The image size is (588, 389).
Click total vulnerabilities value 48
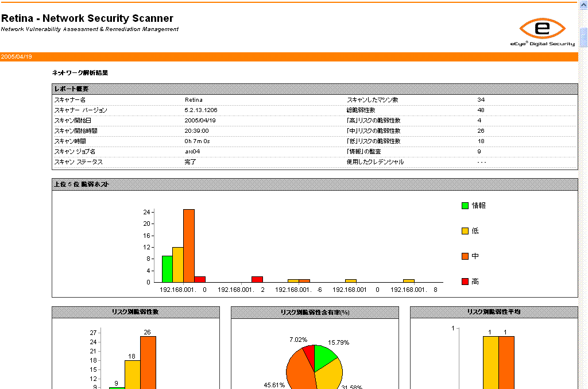click(x=481, y=110)
